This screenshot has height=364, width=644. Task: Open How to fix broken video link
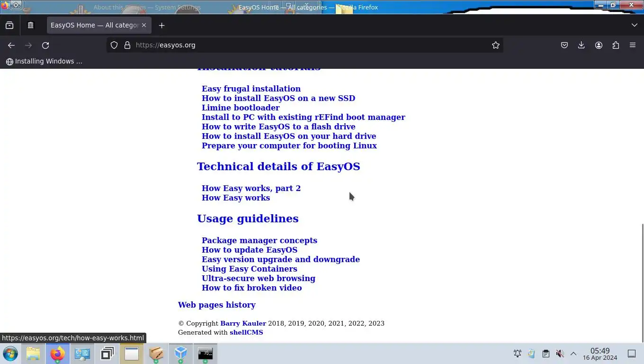[x=251, y=288]
